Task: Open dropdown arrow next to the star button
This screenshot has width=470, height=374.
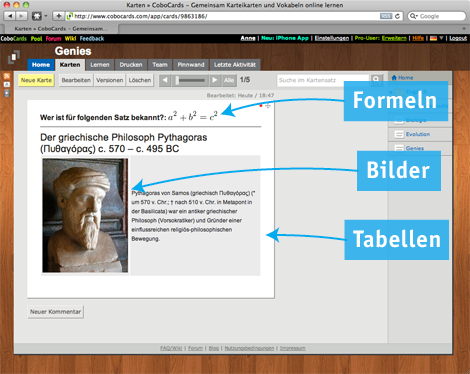Action: pos(46,16)
